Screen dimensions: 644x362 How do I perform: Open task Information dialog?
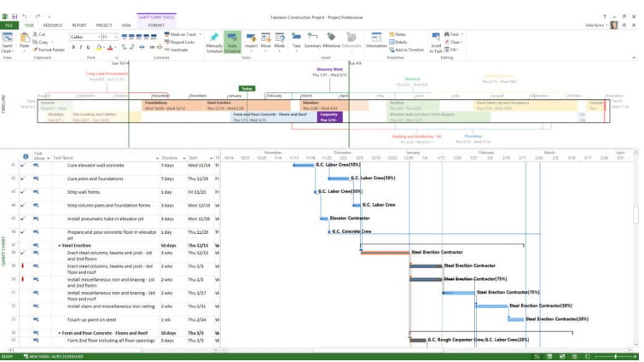375,40
